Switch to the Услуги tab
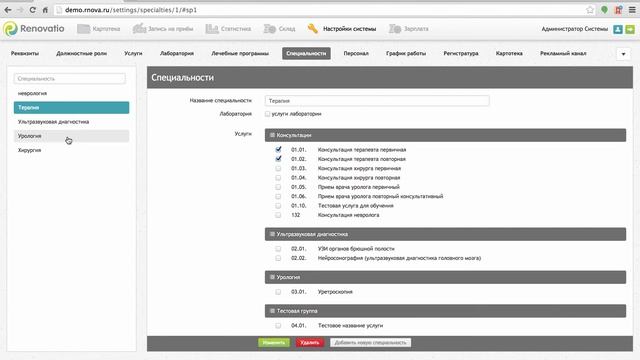Viewport: 640px width, 360px height. tap(133, 53)
